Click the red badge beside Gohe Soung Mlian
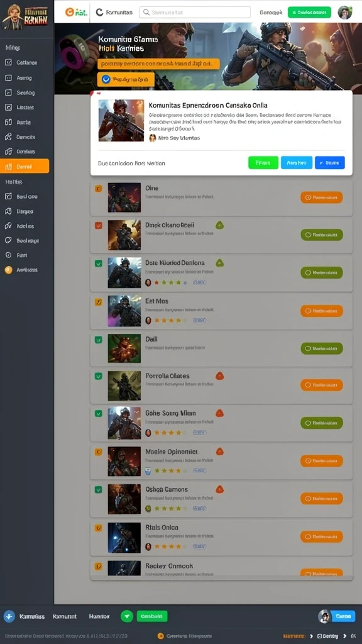Image resolution: width=362 pixels, height=644 pixels. tap(219, 413)
